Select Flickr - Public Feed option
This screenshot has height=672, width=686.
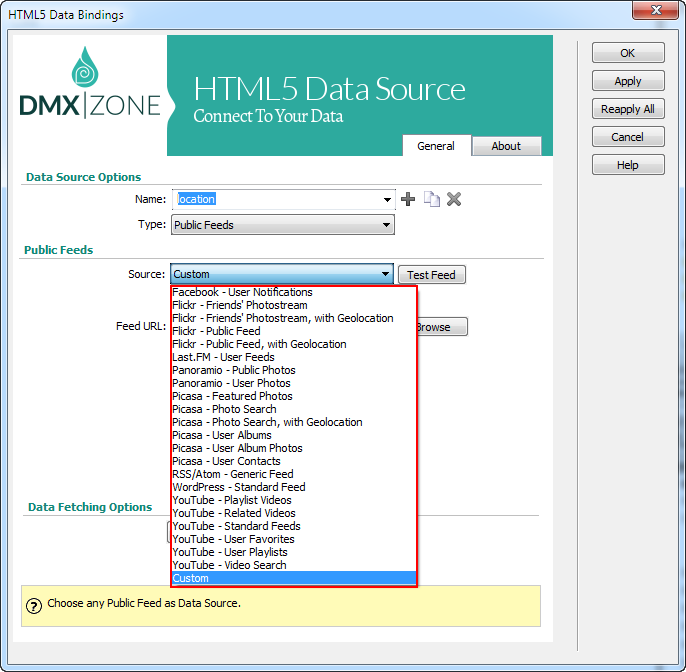tap(294, 331)
